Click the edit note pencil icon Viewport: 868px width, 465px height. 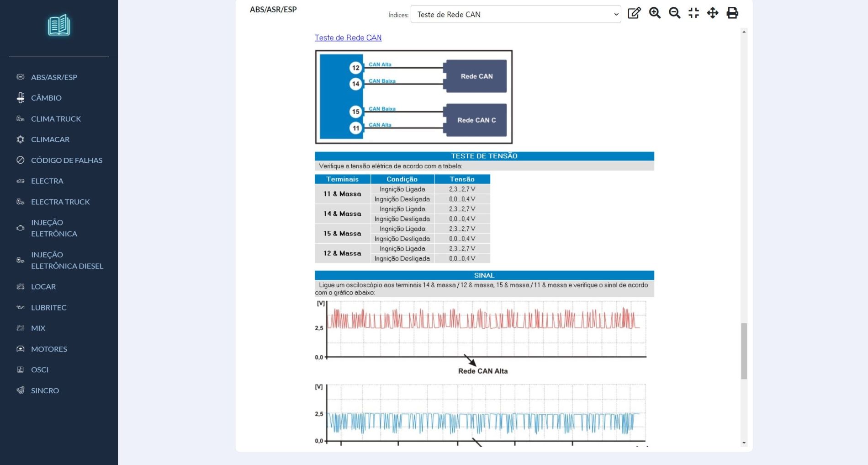coord(634,13)
